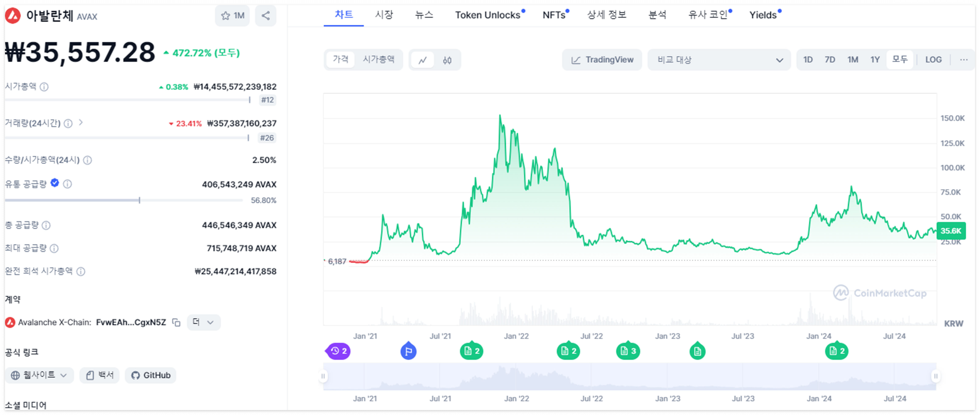Click the Avalanche X-Chain logo icon
Screen dimensions: 980x415
10,322
